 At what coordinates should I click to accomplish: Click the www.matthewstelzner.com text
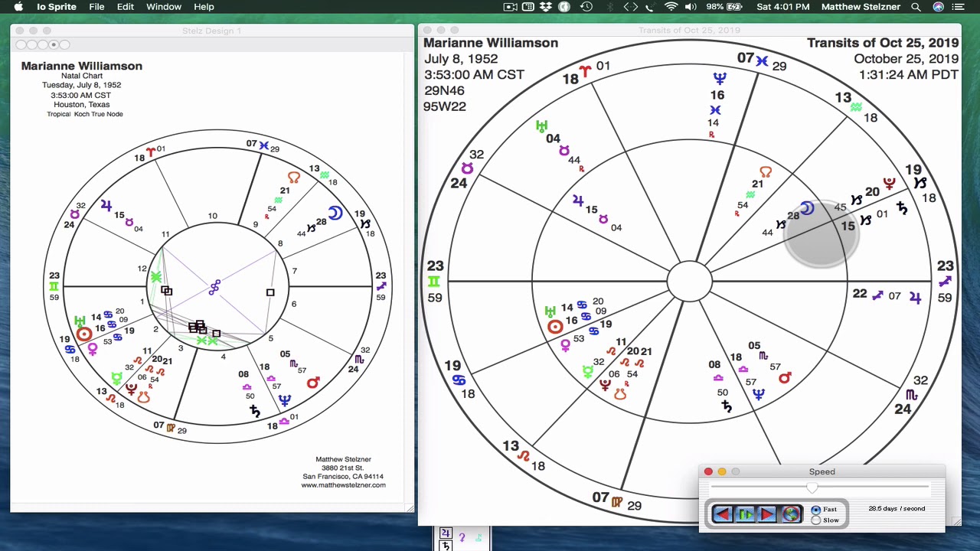343,485
